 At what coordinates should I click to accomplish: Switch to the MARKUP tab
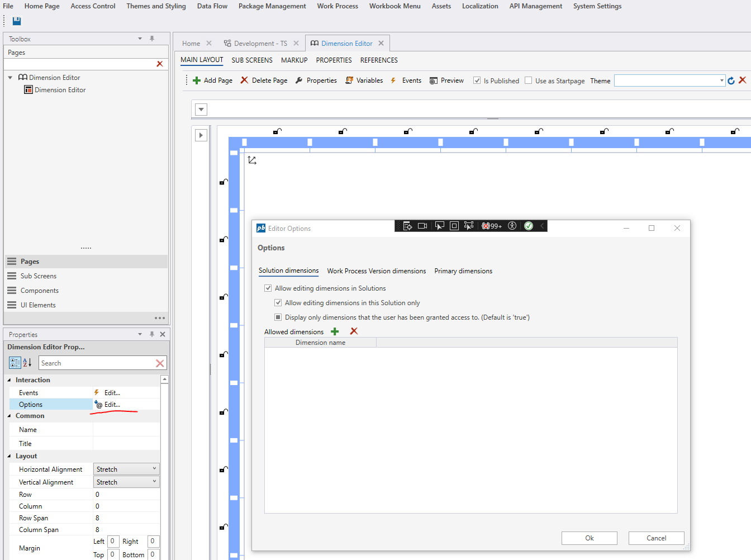coord(294,60)
